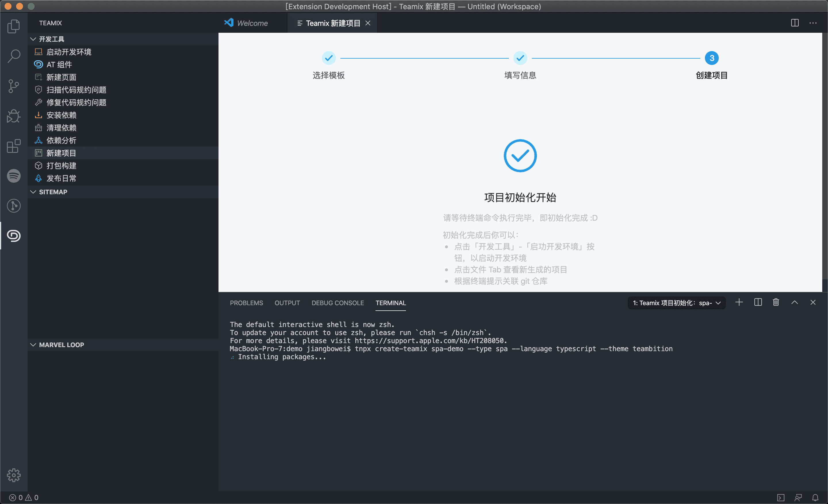Click the errors and warnings status indicator
The height and width of the screenshot is (504, 828).
24,497
